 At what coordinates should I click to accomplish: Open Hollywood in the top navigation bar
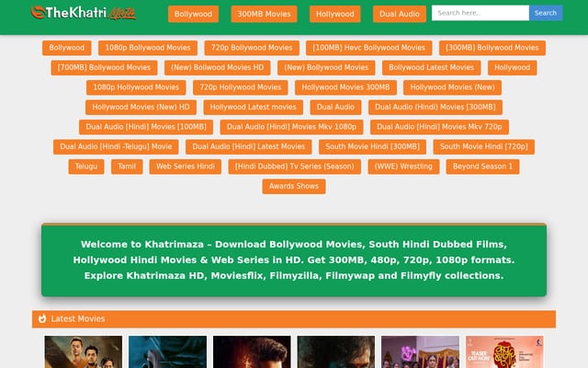coord(334,14)
